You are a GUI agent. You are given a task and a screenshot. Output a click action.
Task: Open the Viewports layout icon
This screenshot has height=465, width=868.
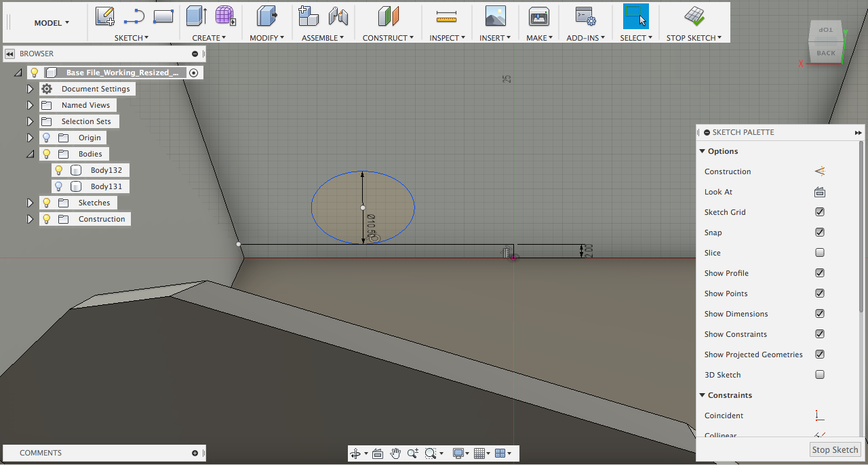pyautogui.click(x=500, y=453)
